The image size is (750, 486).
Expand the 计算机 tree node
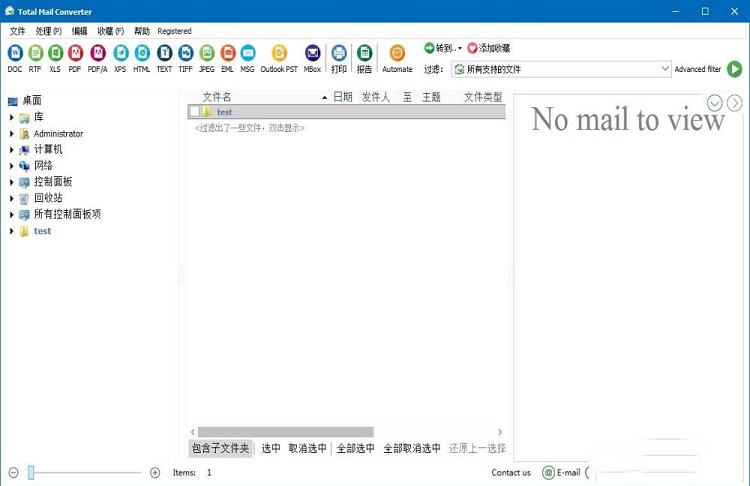pos(12,149)
